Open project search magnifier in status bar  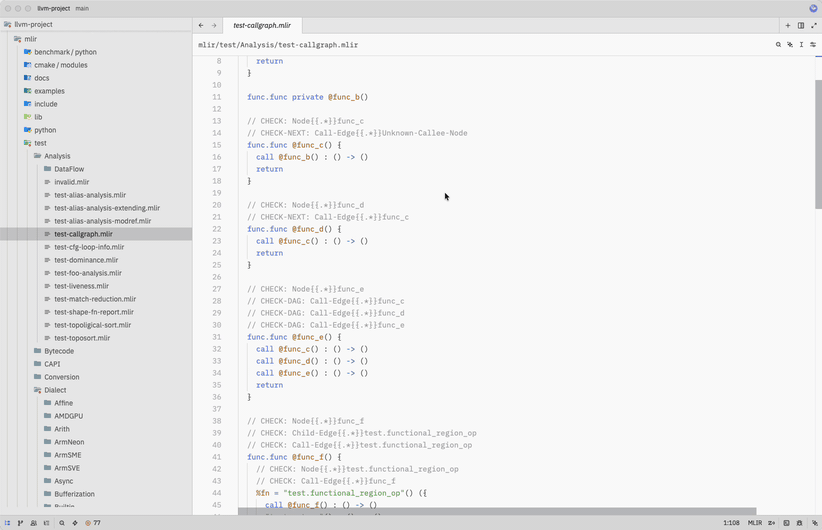click(x=62, y=523)
